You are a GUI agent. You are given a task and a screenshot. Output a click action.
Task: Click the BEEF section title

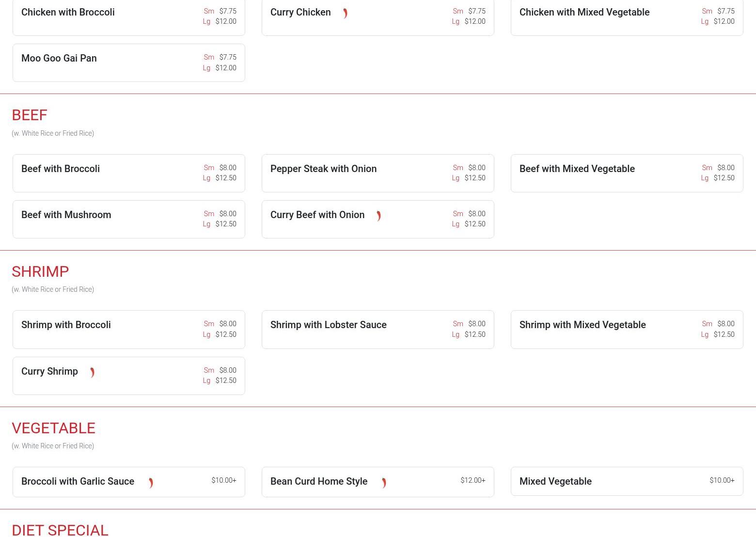pyautogui.click(x=30, y=115)
